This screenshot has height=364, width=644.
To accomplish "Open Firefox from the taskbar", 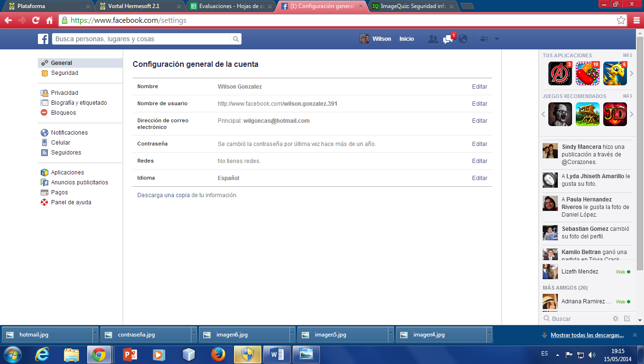I will 218,355.
